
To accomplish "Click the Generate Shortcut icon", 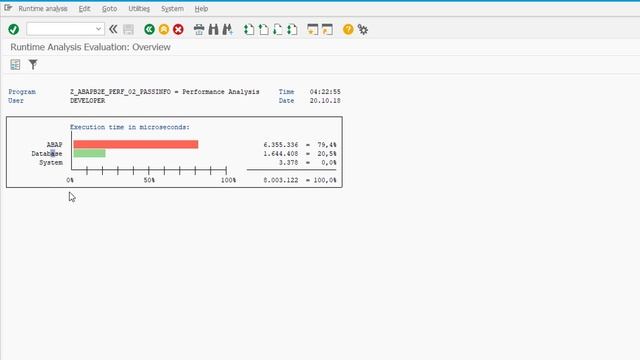I will [327, 29].
